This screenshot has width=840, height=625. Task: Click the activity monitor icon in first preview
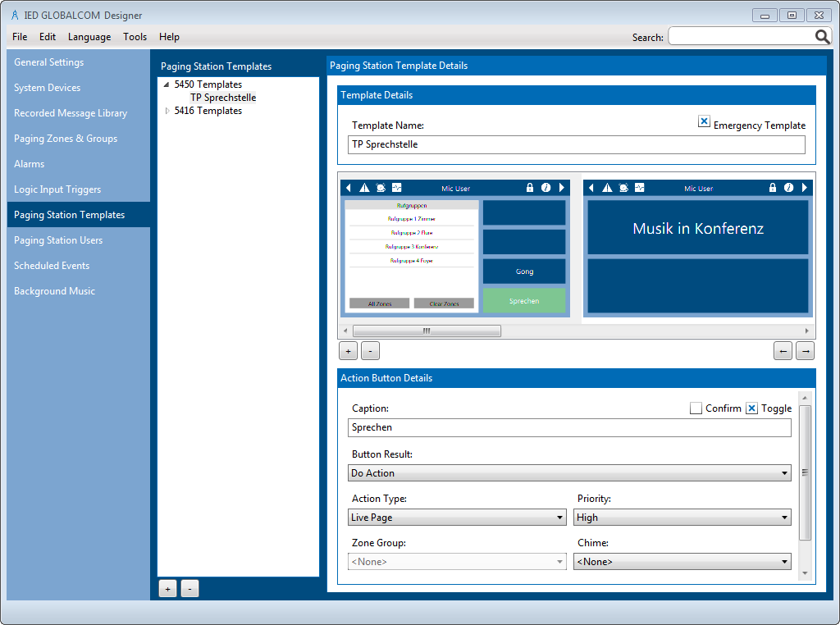click(x=397, y=188)
